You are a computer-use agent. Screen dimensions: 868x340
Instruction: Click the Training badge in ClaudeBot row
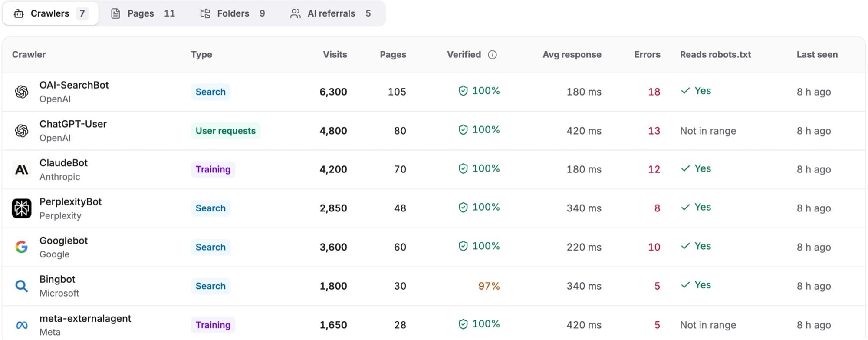point(213,169)
